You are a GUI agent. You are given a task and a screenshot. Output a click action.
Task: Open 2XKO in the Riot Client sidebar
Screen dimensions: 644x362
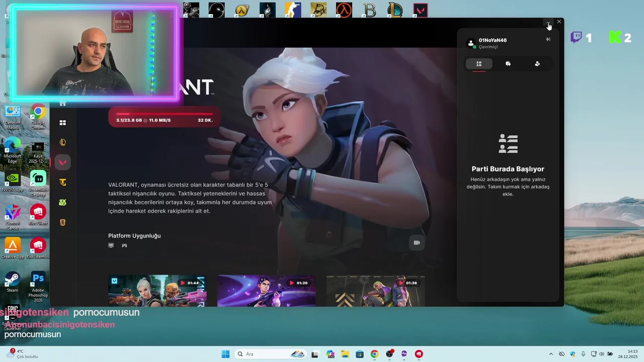click(63, 202)
